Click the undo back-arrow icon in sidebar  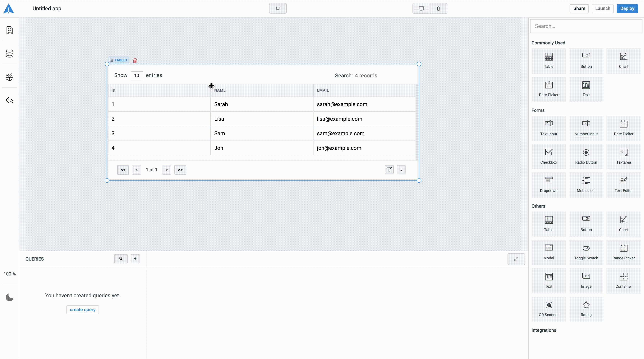(10, 100)
